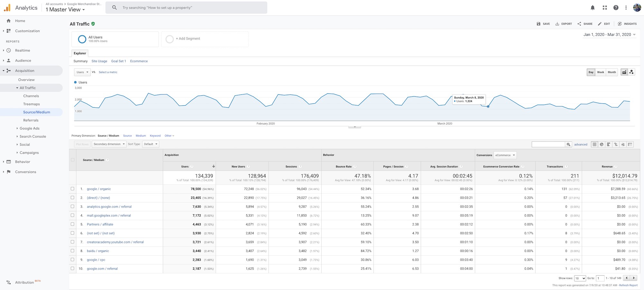644x290 pixels.
Task: Switch to the Ecommerce tab
Action: pos(139,61)
